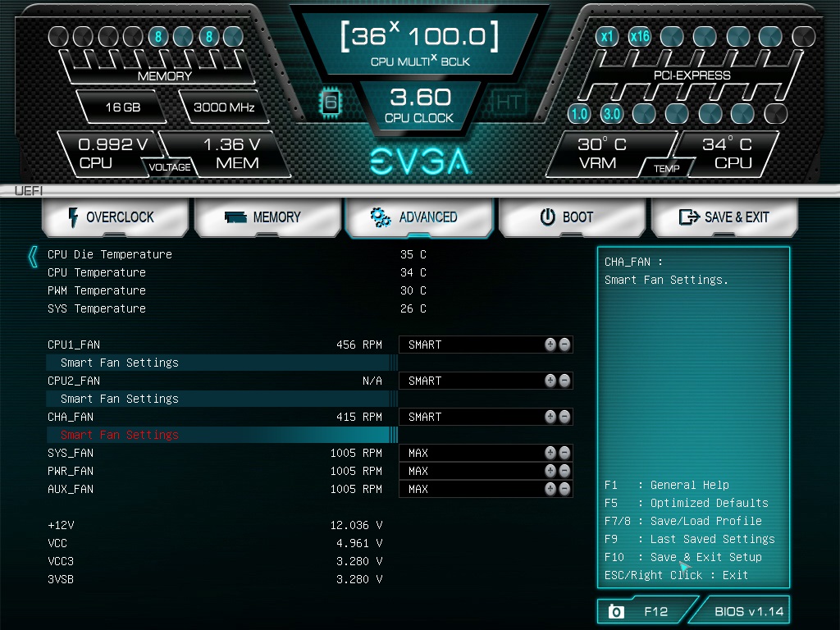The image size is (840, 630).
Task: Click the PWM Temperature row label
Action: 97,290
